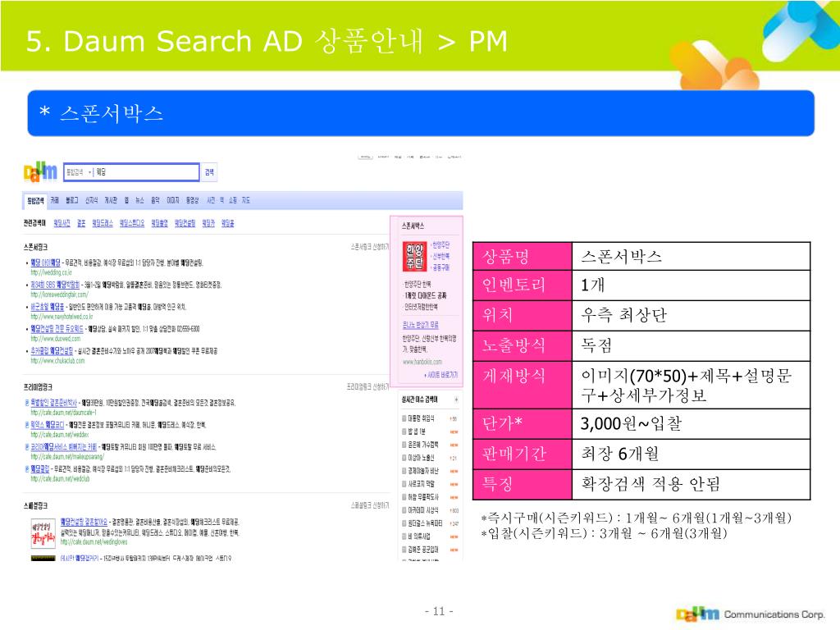840x630 pixels.
Task: Open the 쇼핑 tab
Action: pos(232,200)
